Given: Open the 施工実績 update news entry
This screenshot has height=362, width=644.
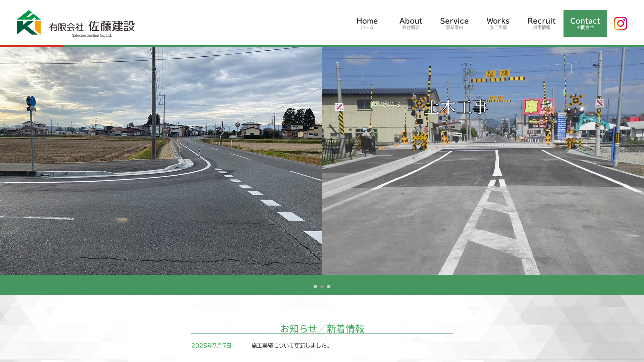Looking at the screenshot, I should point(290,345).
